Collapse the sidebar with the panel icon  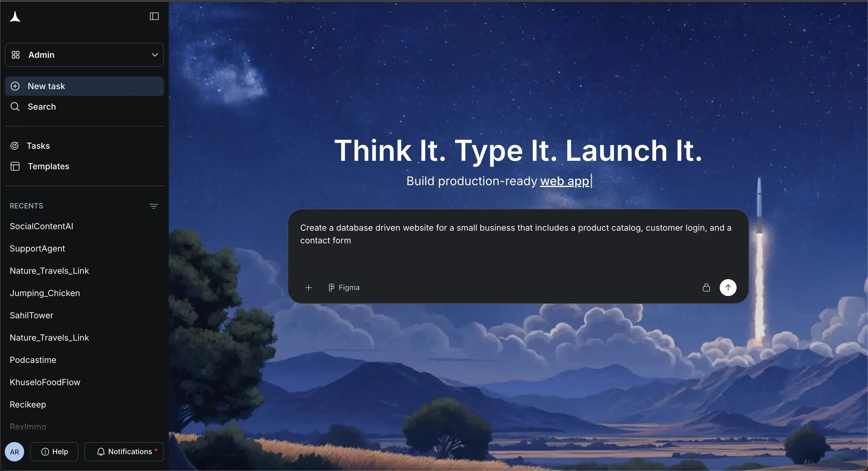154,16
